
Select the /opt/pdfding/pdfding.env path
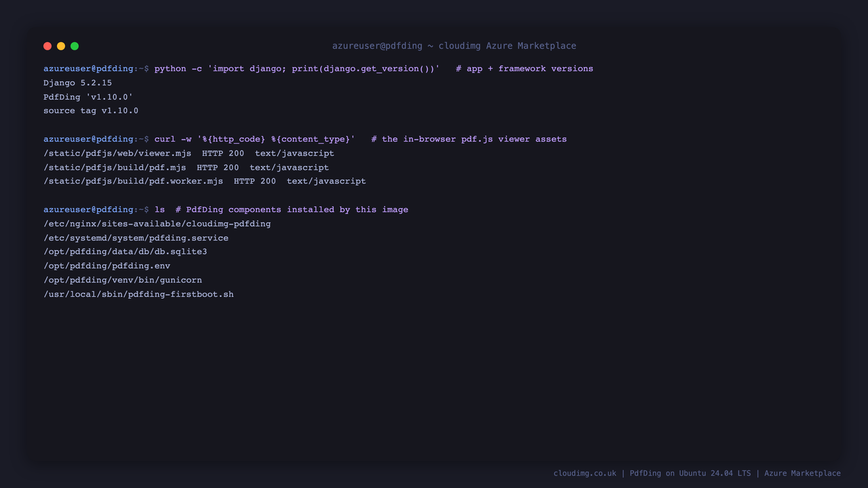coord(106,266)
